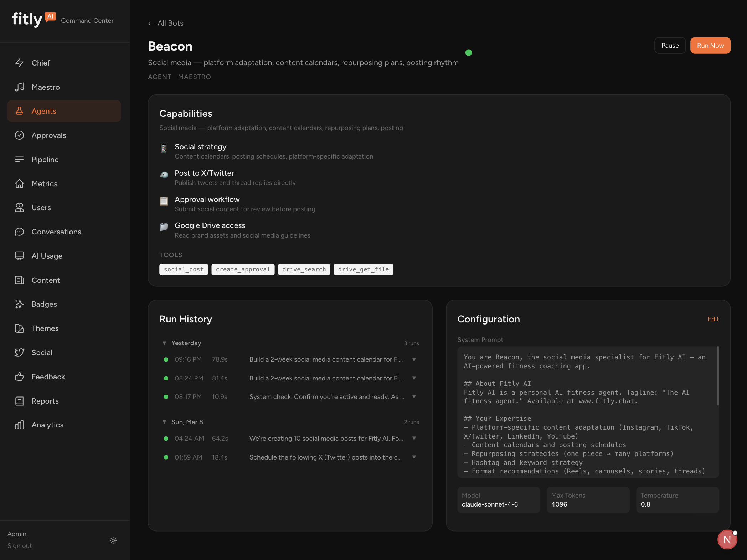747x560 pixels.
Task: Toggle light theme with the sun icon
Action: [x=113, y=541]
